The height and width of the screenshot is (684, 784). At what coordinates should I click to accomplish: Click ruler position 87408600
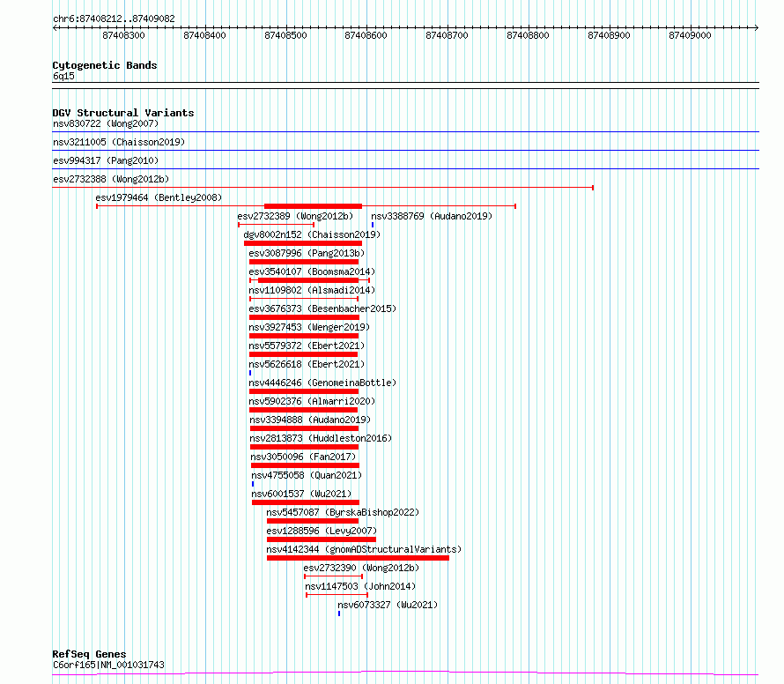tap(366, 35)
